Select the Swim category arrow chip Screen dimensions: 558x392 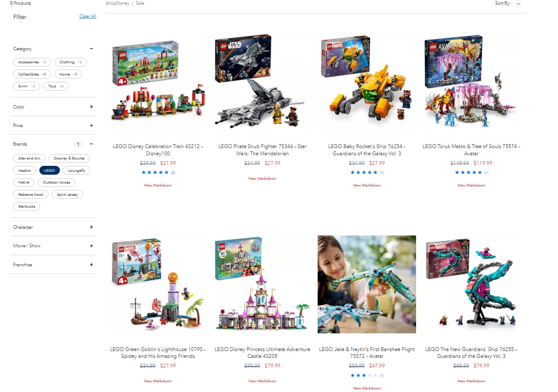click(x=27, y=86)
